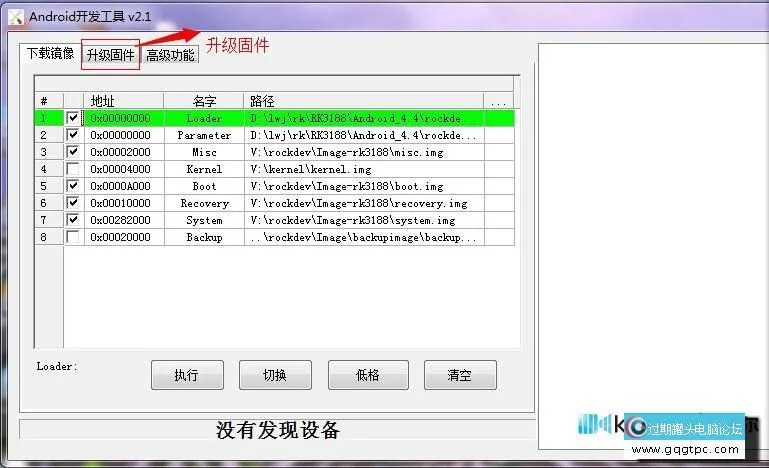Click the 没有发现设备 status text
Image resolution: width=769 pixels, height=468 pixels.
(278, 430)
